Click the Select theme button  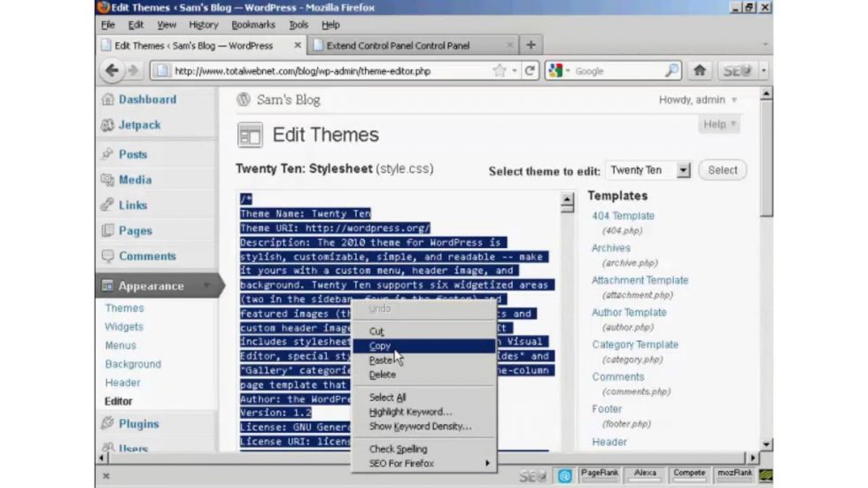(x=723, y=170)
